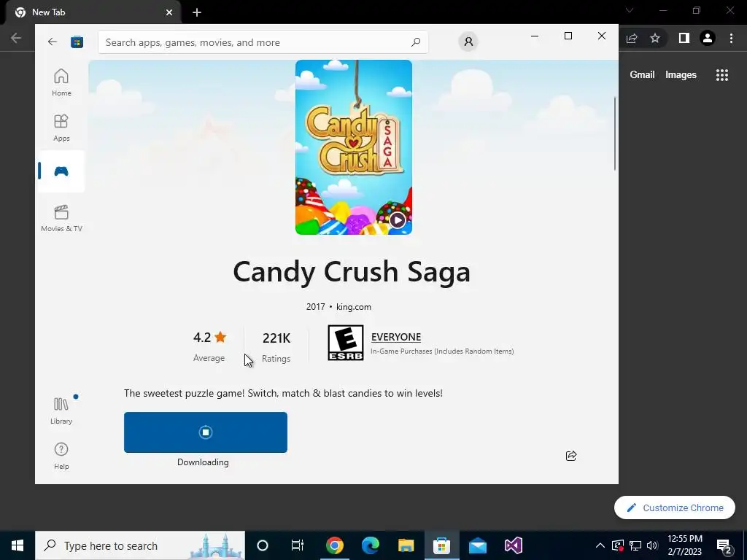Open Cortana from the taskbar

click(x=263, y=545)
